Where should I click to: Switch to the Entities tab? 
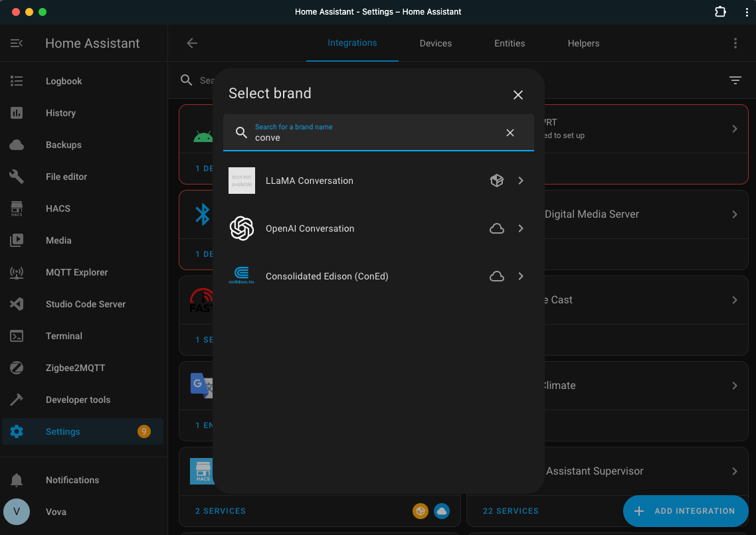(x=510, y=43)
